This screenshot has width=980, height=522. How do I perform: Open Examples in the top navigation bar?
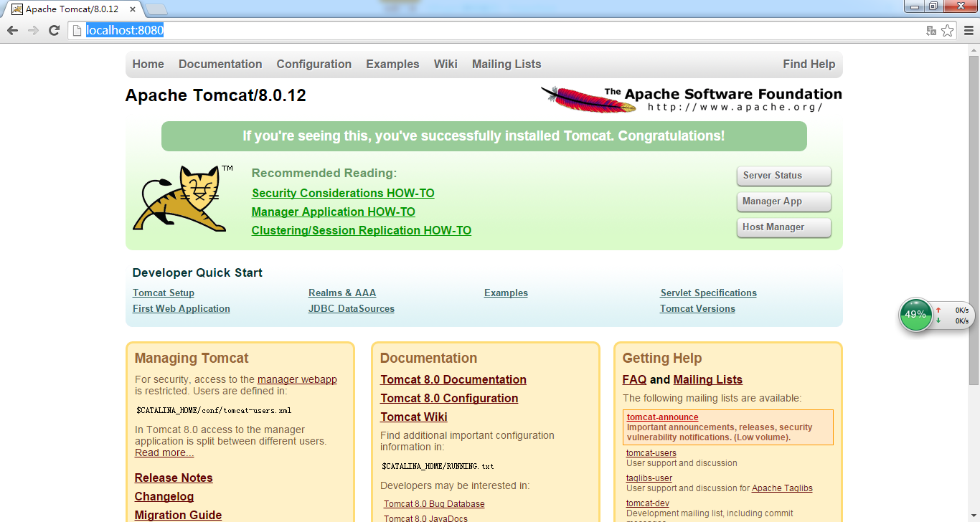tap(392, 64)
